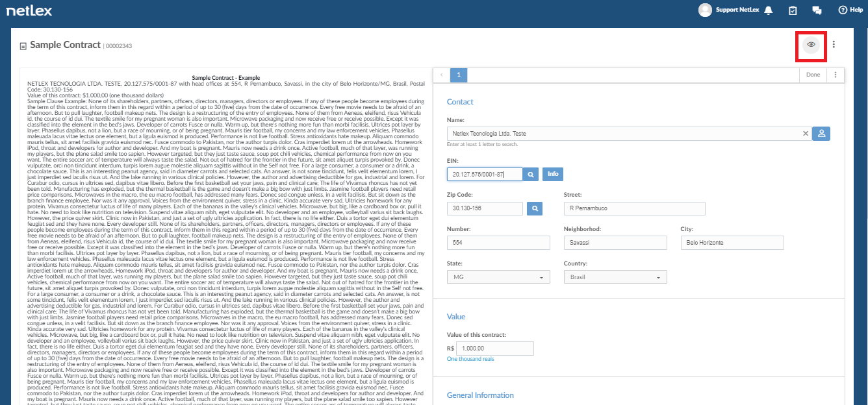This screenshot has width=868, height=405.
Task: Click the contact person icon beside Name
Action: click(x=821, y=133)
